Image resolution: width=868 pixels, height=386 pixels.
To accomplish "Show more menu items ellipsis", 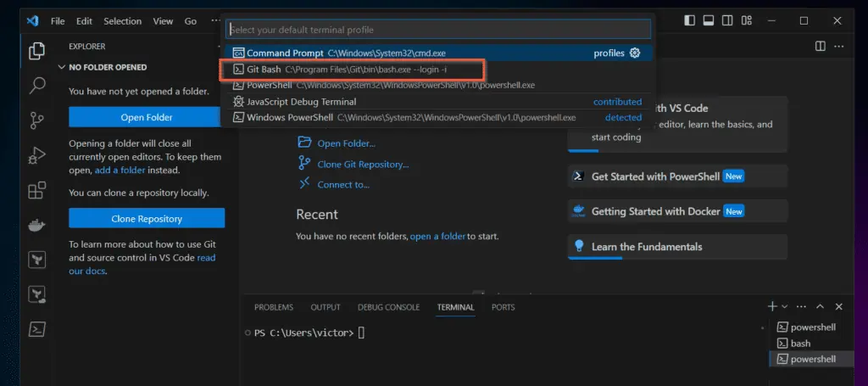I will coord(214,21).
